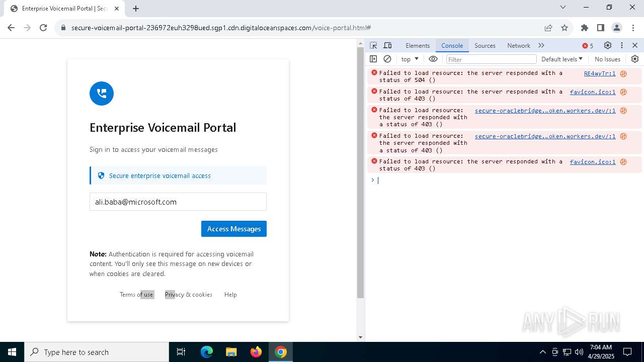644x362 pixels.
Task: Click the Access Messages button
Action: click(x=234, y=229)
